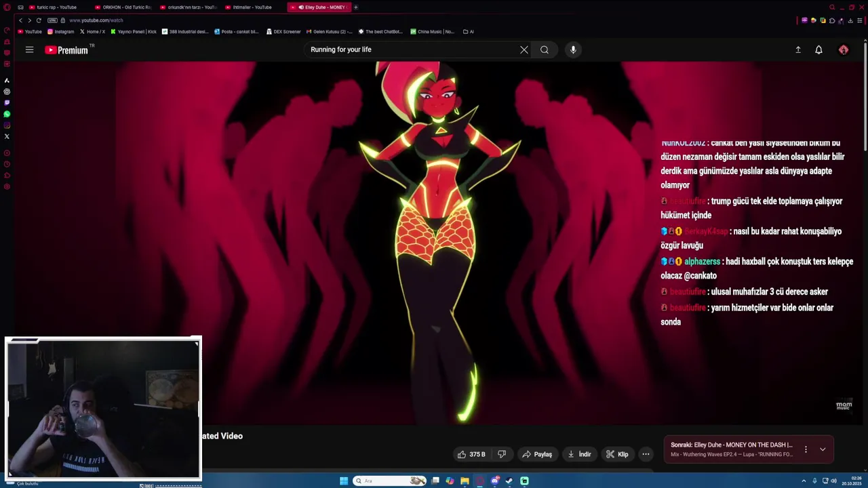Open playlist options three-dot menu
Image resolution: width=868 pixels, height=488 pixels.
806,449
